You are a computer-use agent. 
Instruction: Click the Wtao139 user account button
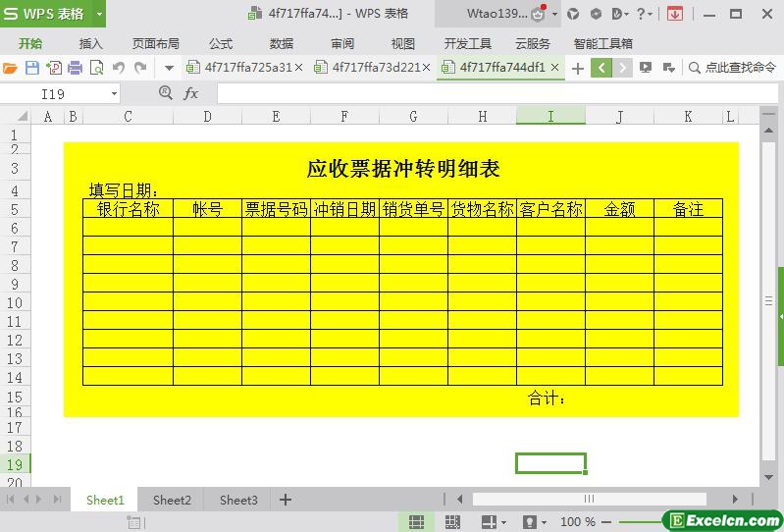[497, 14]
